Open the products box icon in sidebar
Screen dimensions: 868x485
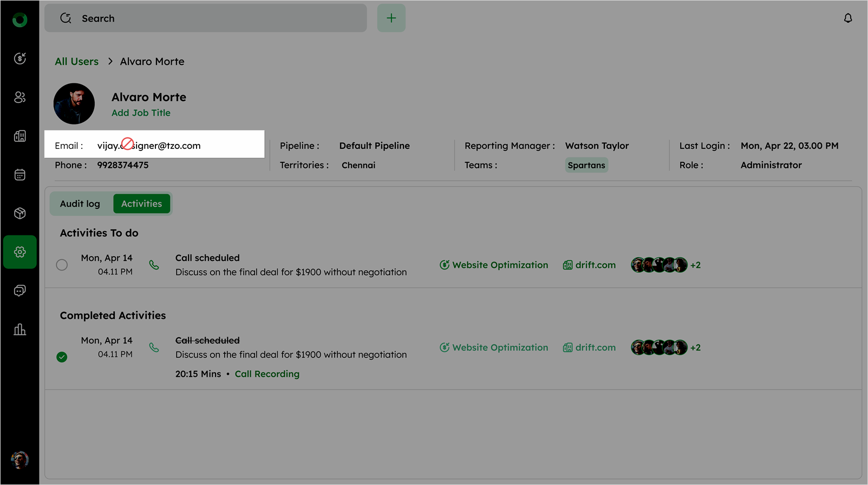pos(20,213)
